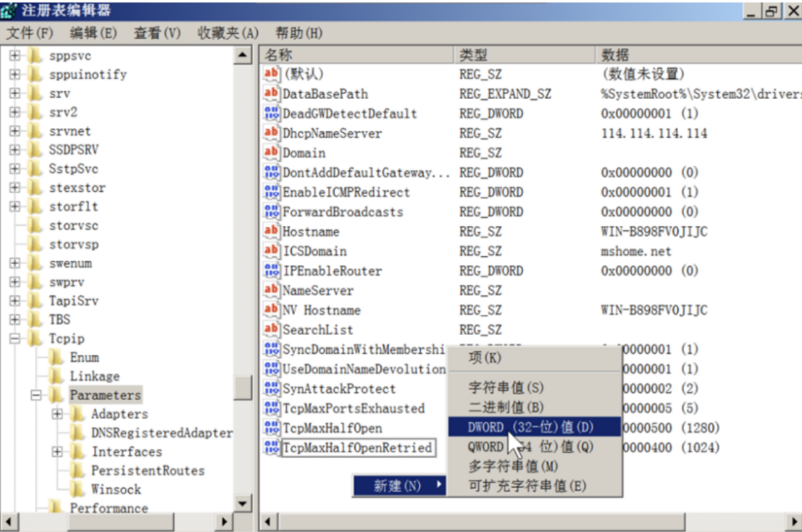This screenshot has width=802, height=532.
Task: Expand the SstpSvc tree node
Action: pyautogui.click(x=14, y=169)
